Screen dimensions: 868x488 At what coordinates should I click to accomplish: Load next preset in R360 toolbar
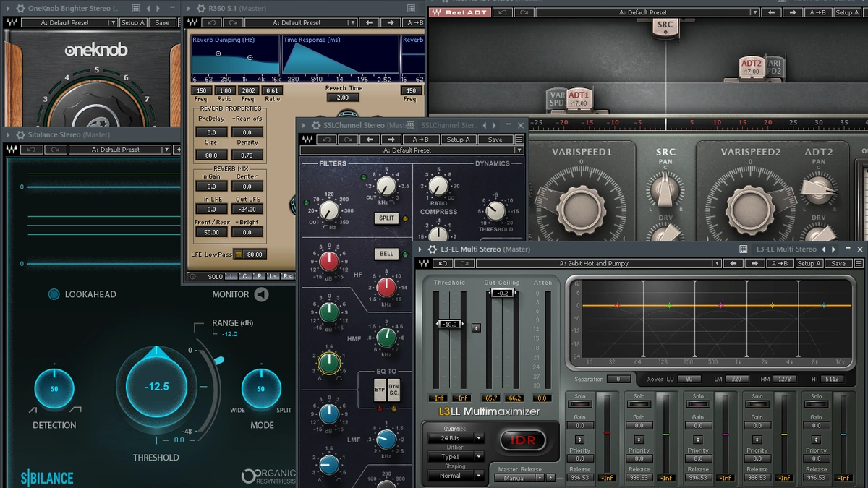click(x=391, y=22)
